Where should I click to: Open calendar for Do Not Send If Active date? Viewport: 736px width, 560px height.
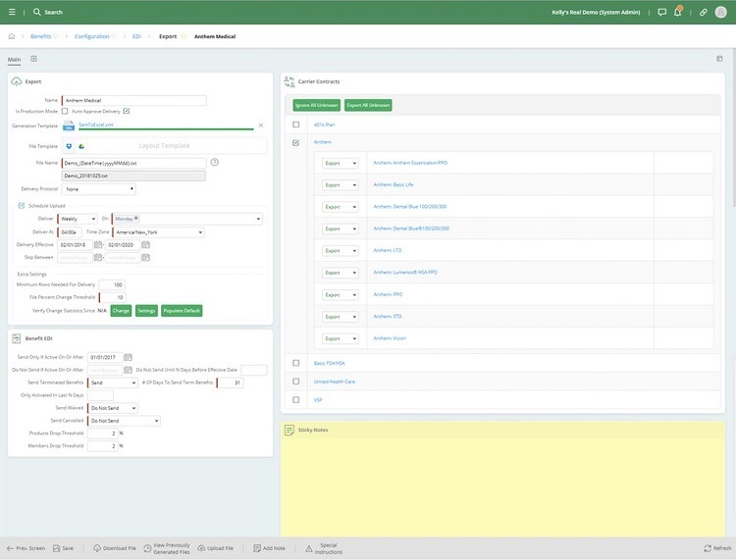[x=129, y=370]
